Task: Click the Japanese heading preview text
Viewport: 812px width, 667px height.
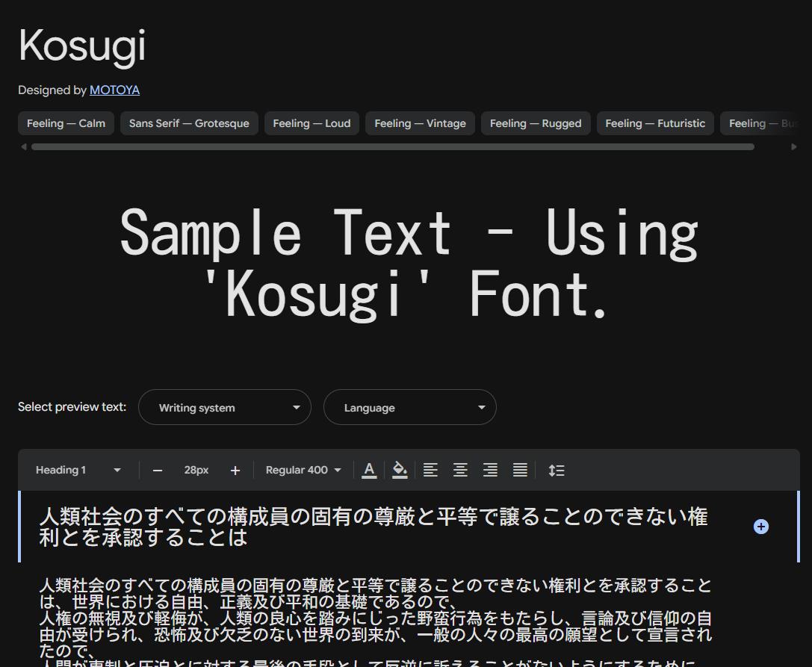Action: tap(374, 527)
